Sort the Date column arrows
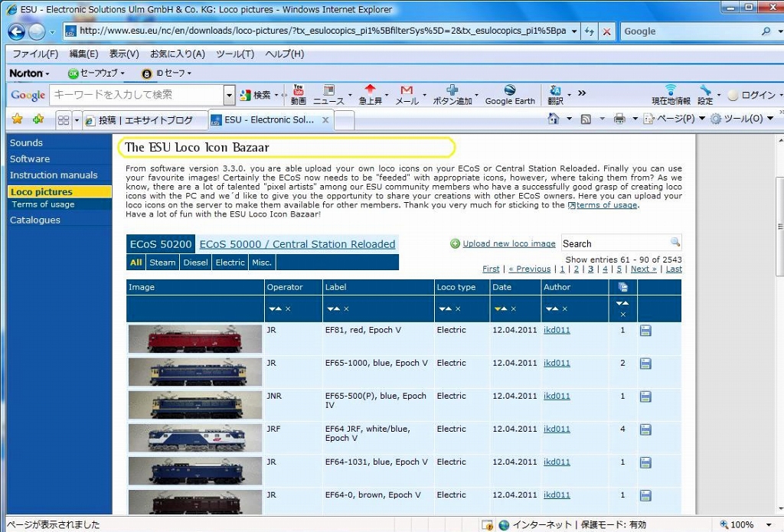Viewport: 784px width, 532px height. click(501, 309)
